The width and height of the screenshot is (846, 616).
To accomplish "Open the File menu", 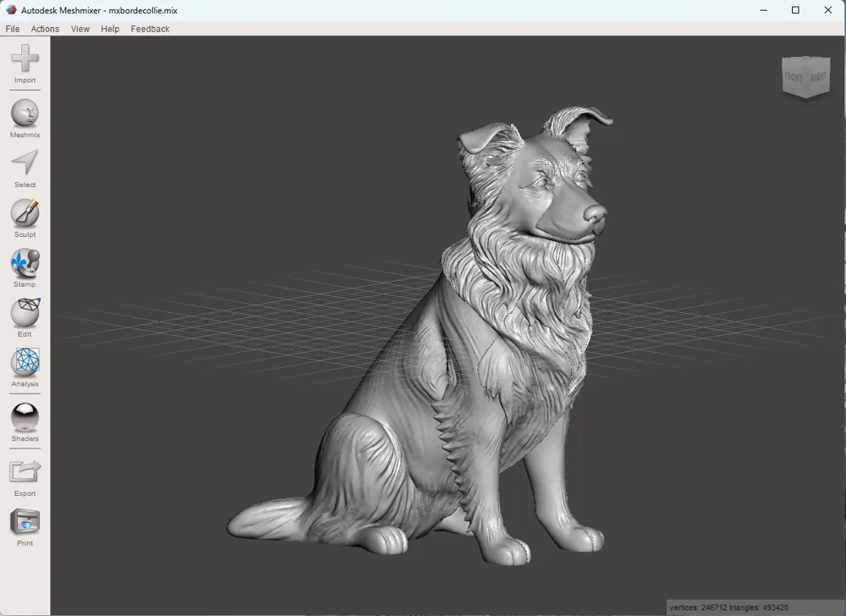I will pyautogui.click(x=13, y=29).
